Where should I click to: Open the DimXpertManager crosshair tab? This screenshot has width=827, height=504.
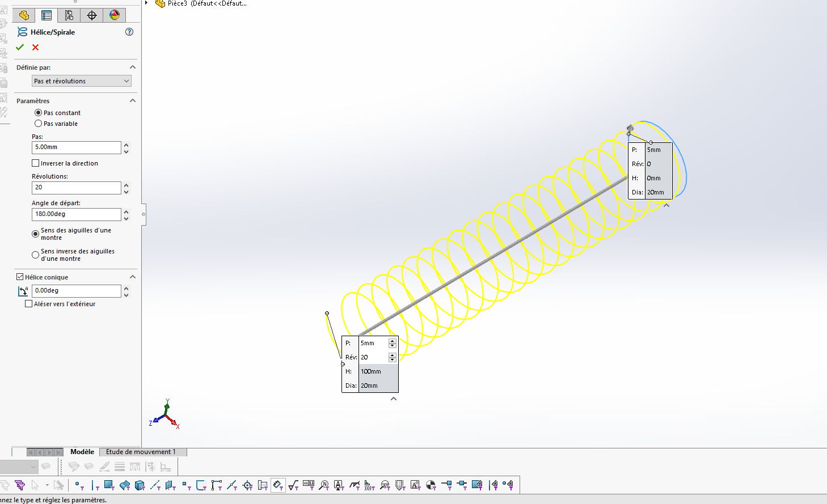[x=92, y=15]
